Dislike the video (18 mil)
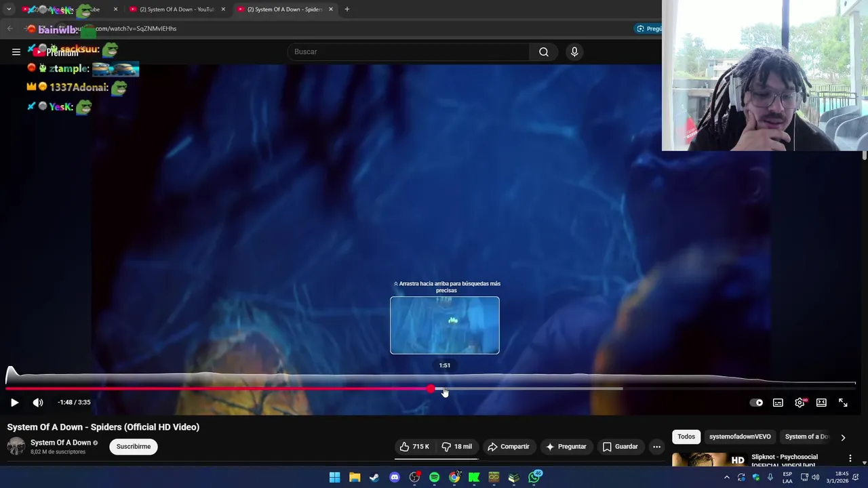Screen dimensions: 868x488 (x=457, y=447)
